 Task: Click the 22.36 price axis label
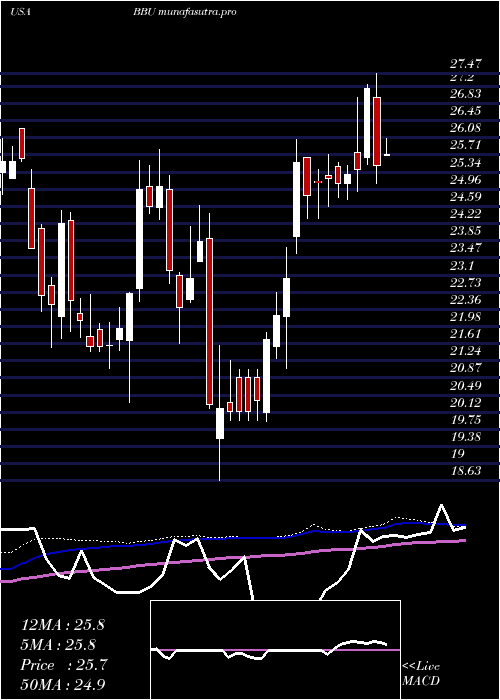[x=466, y=300]
